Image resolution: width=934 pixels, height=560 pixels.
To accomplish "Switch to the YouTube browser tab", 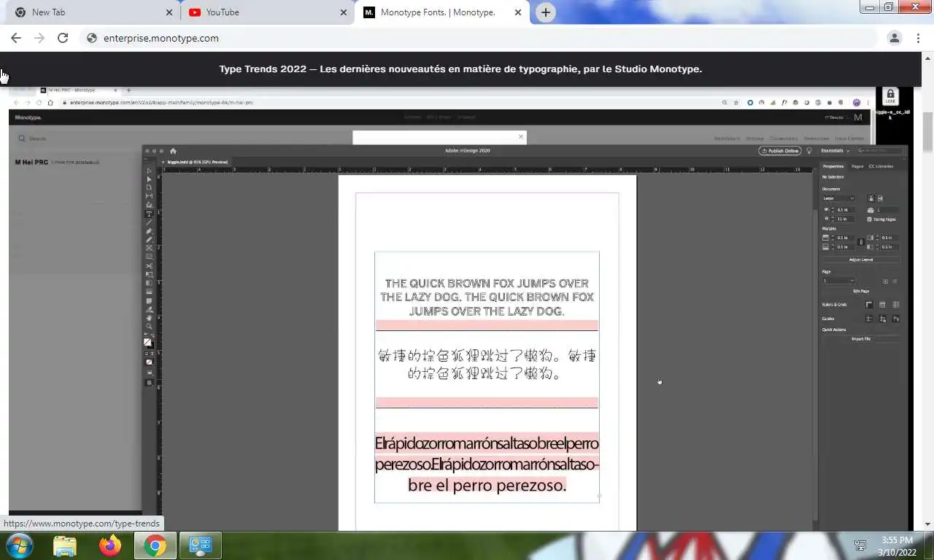I will 268,12.
